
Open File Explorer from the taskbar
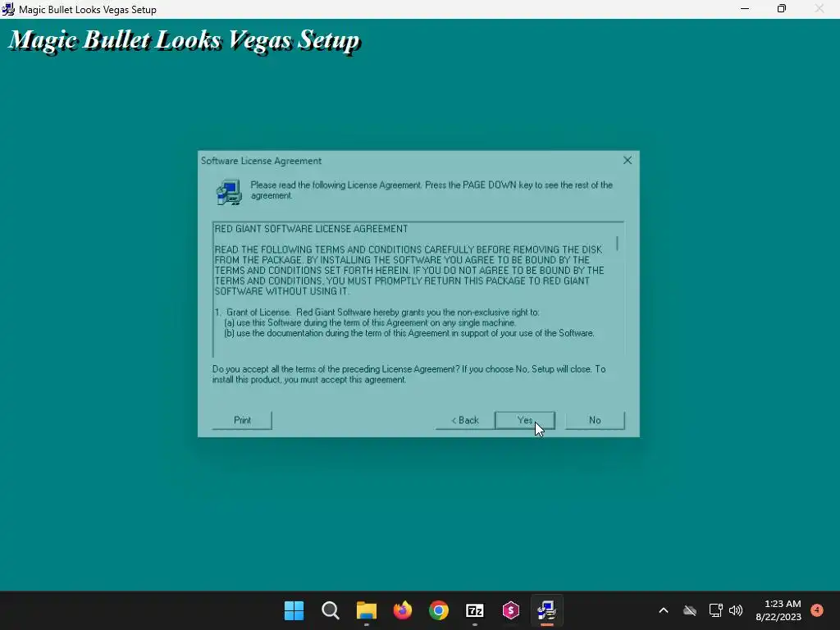pyautogui.click(x=367, y=610)
